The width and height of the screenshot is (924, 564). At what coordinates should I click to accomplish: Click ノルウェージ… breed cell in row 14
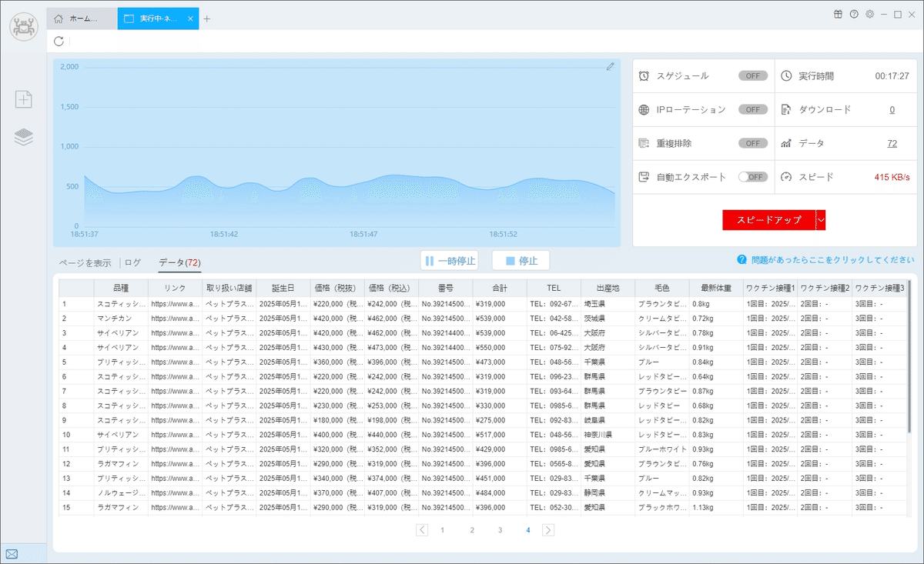click(x=122, y=493)
